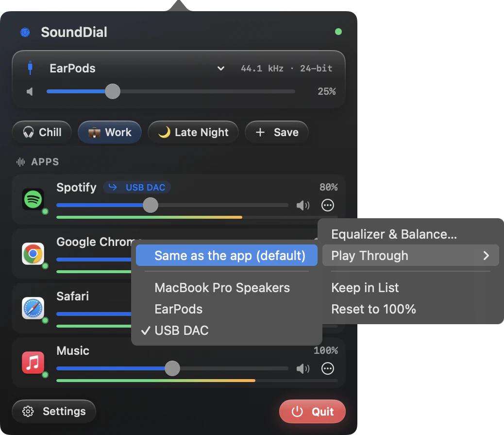The width and height of the screenshot is (504, 435).
Task: Adjust the master volume slider
Action: (171, 92)
